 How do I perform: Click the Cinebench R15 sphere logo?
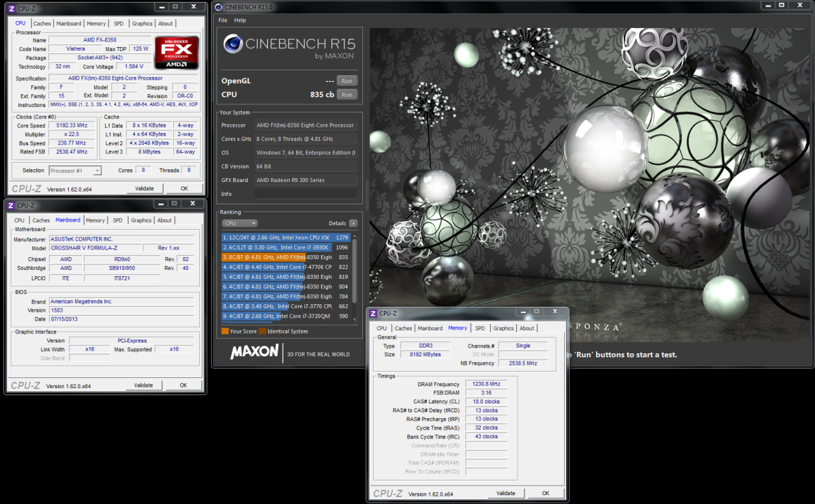(234, 44)
